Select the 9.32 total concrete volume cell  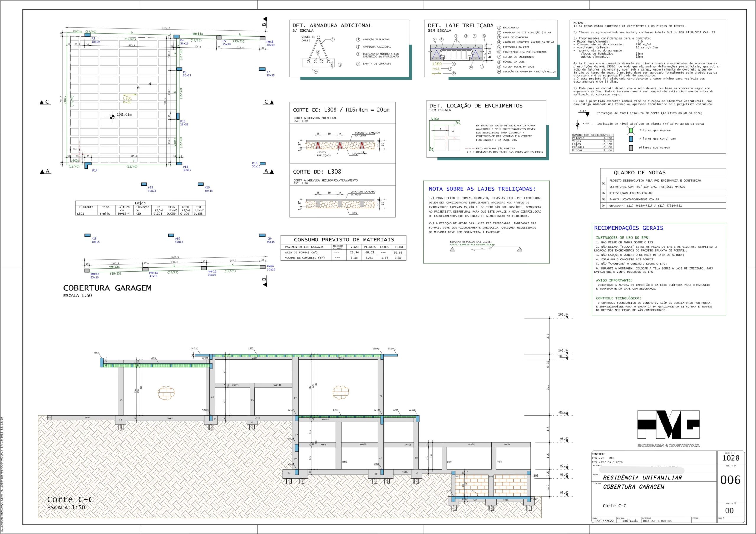(x=398, y=258)
